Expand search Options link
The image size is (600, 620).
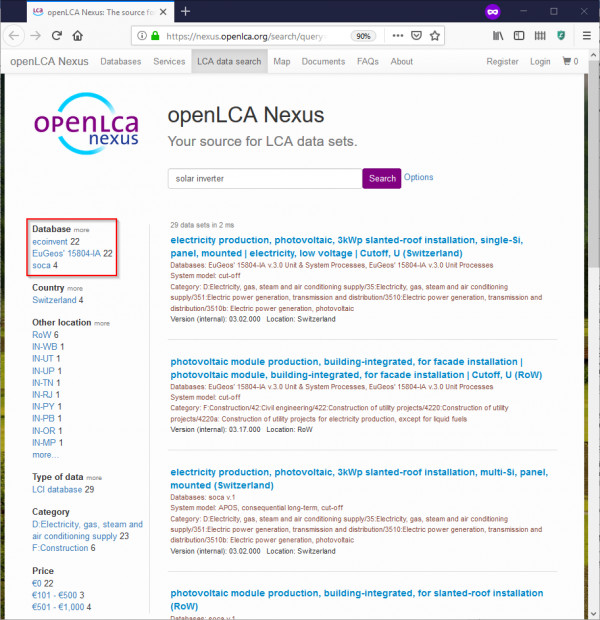click(x=418, y=177)
